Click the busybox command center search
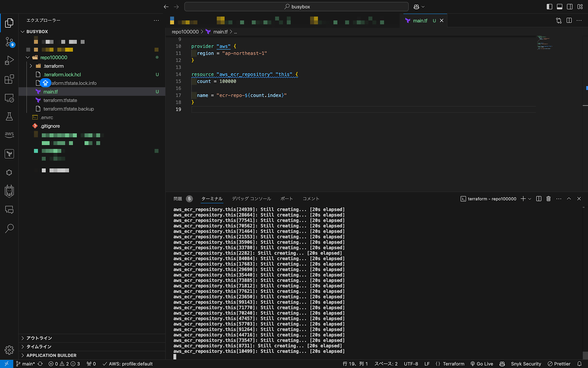This screenshot has width=588, height=368. pyautogui.click(x=296, y=7)
